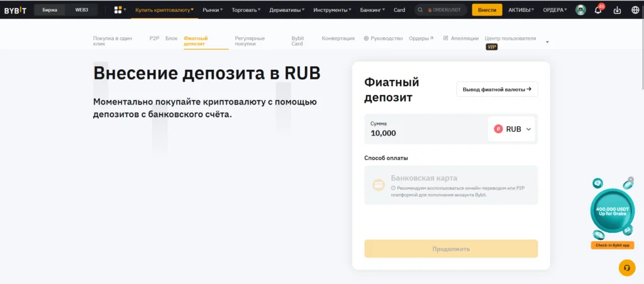The image size is (644, 284).
Task: Expand the Инструменты menu
Action: (x=332, y=10)
